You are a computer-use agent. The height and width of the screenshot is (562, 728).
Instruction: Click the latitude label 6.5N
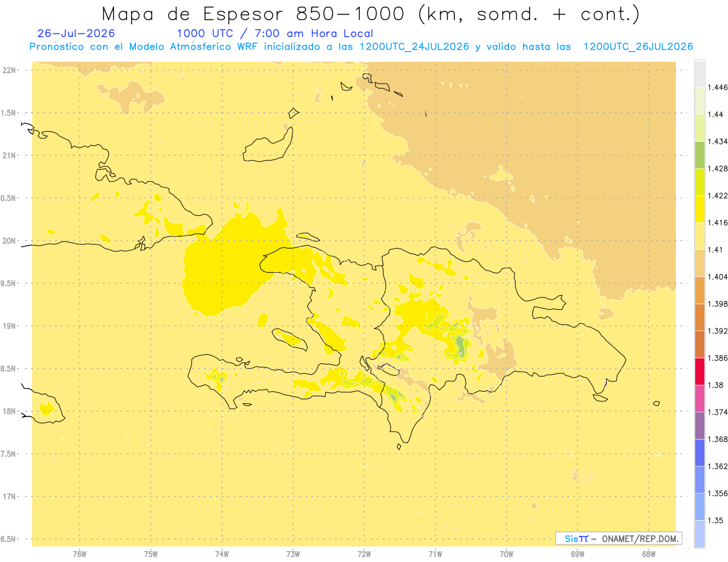[8, 539]
